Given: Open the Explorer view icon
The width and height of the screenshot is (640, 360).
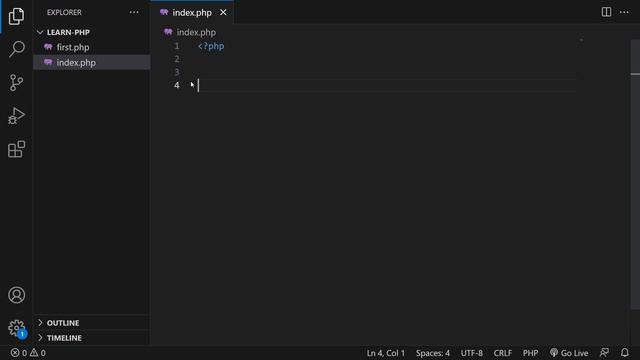Looking at the screenshot, I should (16, 16).
